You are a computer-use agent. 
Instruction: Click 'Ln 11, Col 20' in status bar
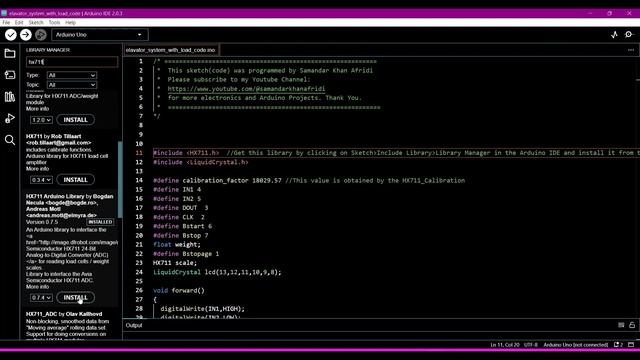(x=505, y=345)
